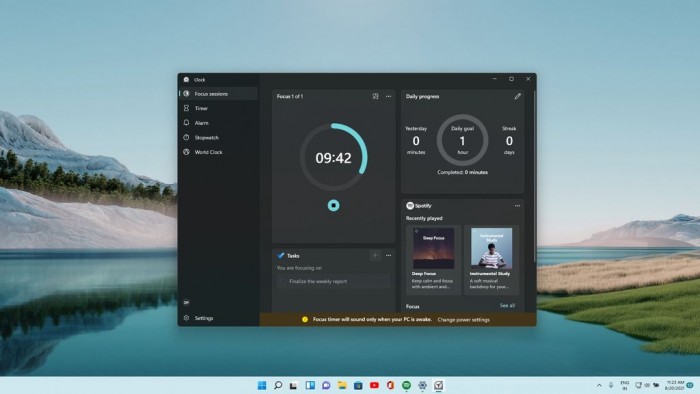
Task: Edit daily goal with the pencil icon
Action: point(517,96)
